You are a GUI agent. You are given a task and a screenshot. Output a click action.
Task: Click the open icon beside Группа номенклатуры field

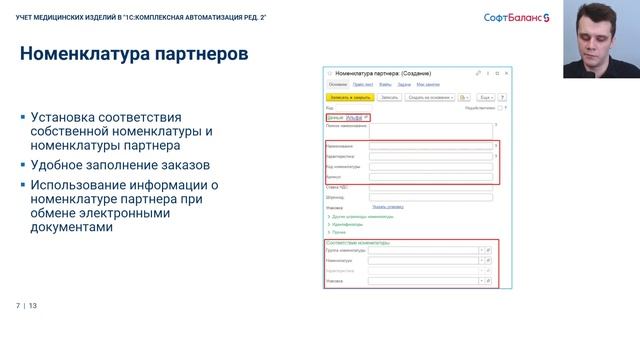pos(488,250)
